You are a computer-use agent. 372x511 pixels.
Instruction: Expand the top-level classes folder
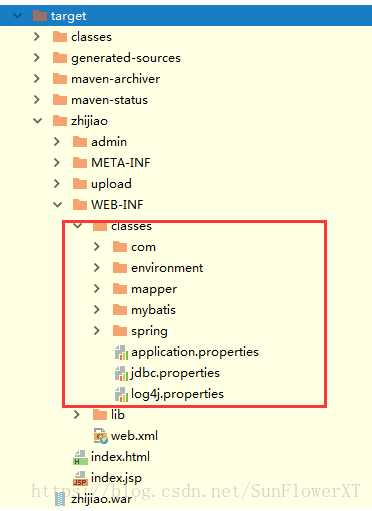(x=37, y=37)
